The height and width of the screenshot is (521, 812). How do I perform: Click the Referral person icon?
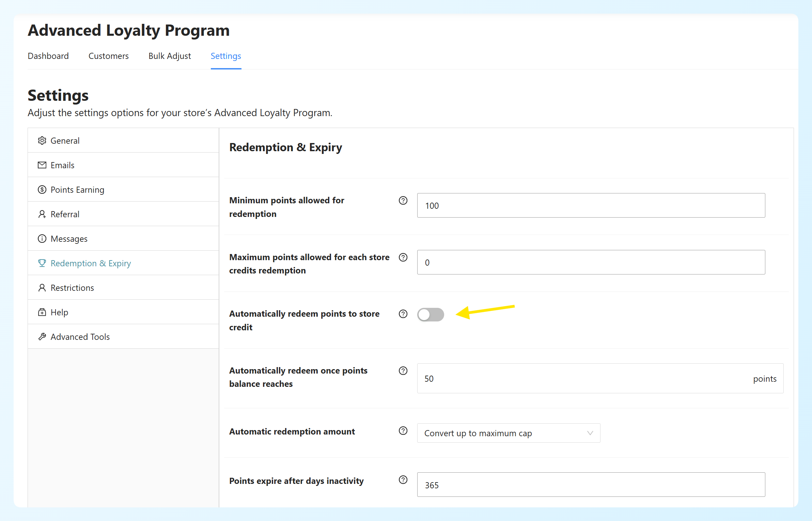[x=42, y=214]
